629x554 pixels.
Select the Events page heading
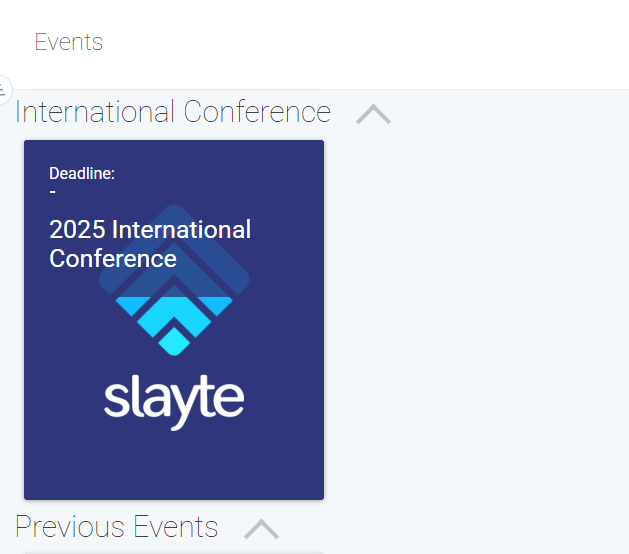click(x=69, y=42)
